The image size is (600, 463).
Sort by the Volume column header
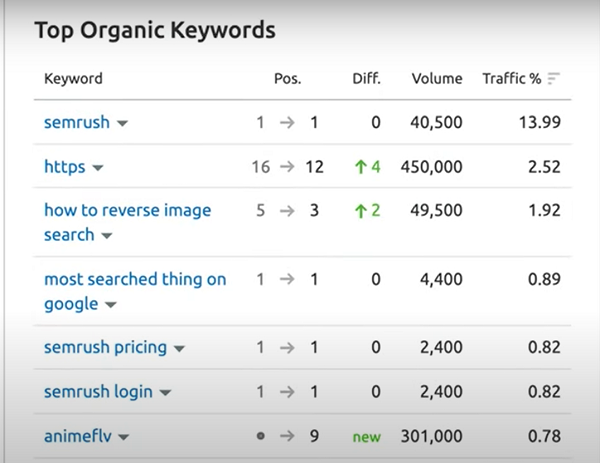[x=437, y=78]
